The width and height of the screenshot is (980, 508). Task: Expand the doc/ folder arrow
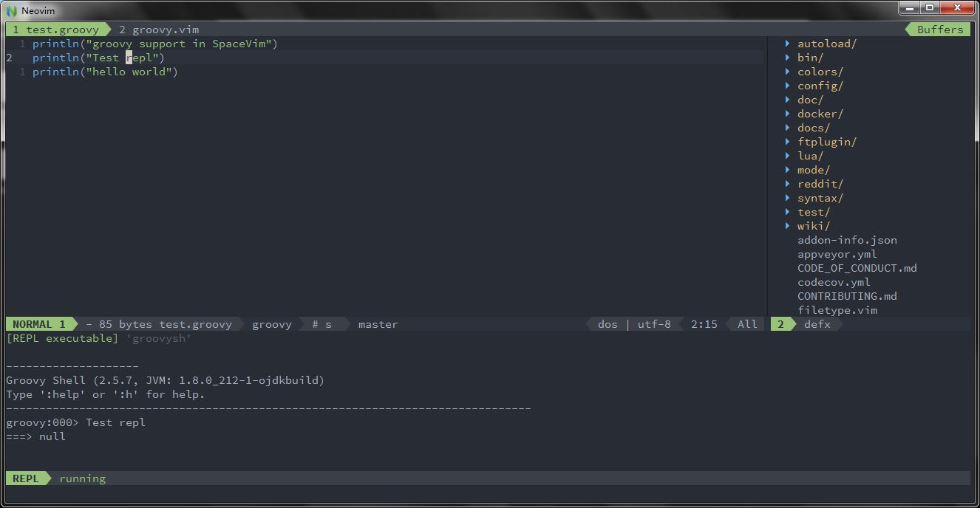[788, 100]
